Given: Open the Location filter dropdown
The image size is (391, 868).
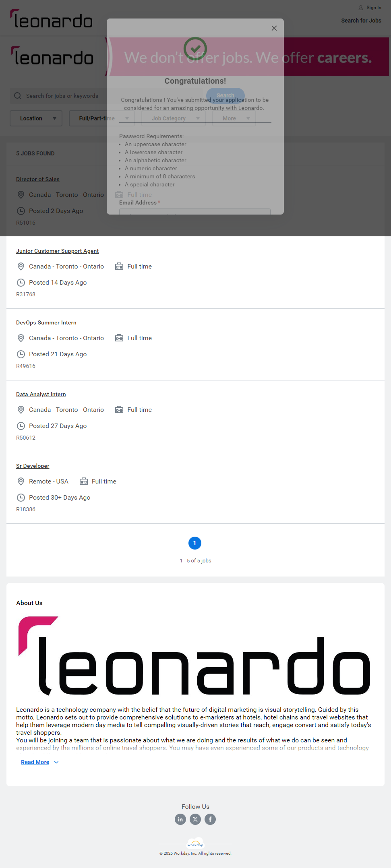Looking at the screenshot, I should [36, 118].
